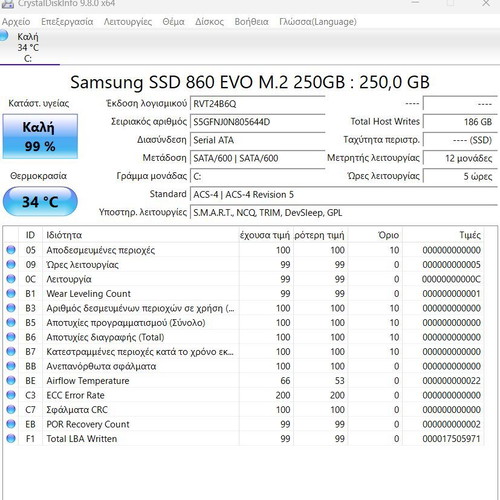Screen dimensions: 500x500
Task: Click the firmware field RVT24B6Q
Action: tap(257, 104)
